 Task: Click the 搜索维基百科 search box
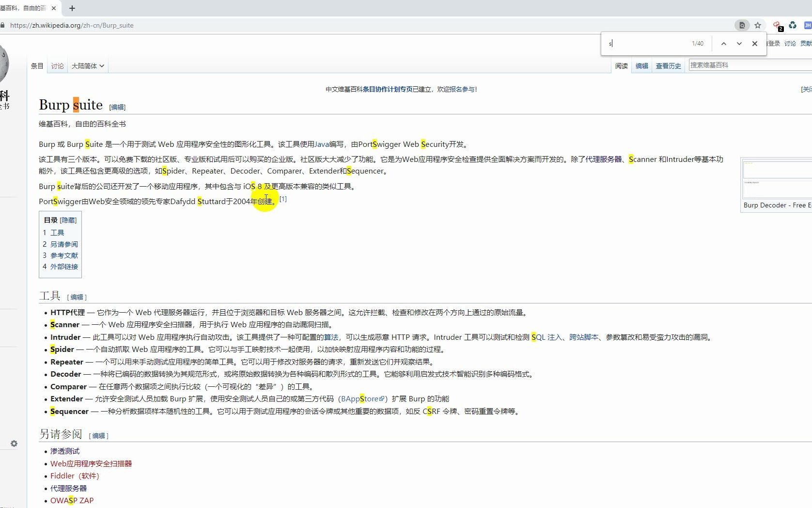[x=750, y=65]
